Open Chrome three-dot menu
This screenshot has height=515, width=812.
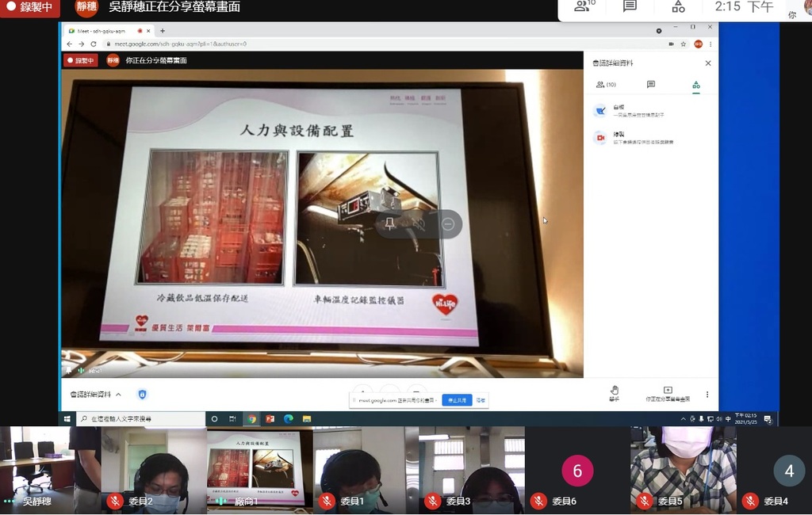[x=710, y=44]
